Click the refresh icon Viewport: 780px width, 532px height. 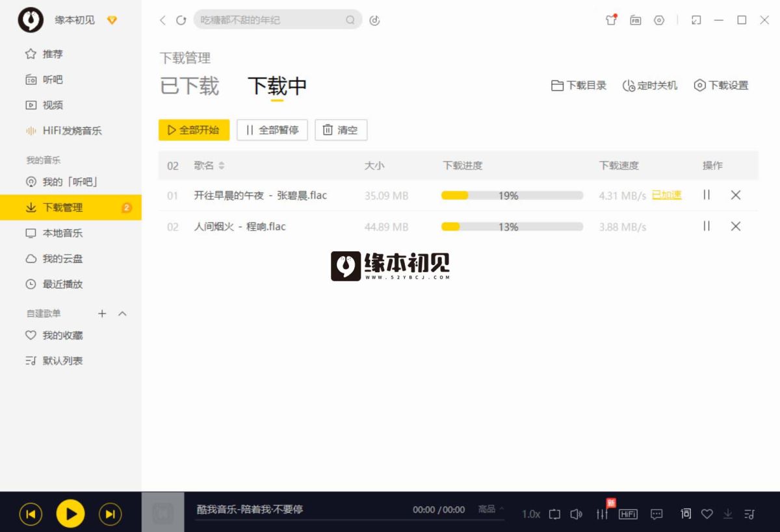pyautogui.click(x=181, y=20)
